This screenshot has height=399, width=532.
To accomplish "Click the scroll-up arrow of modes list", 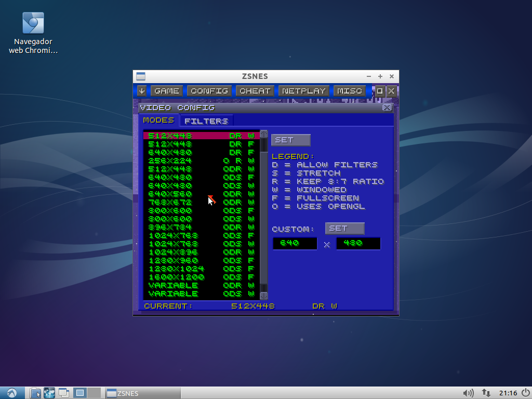I will [263, 134].
